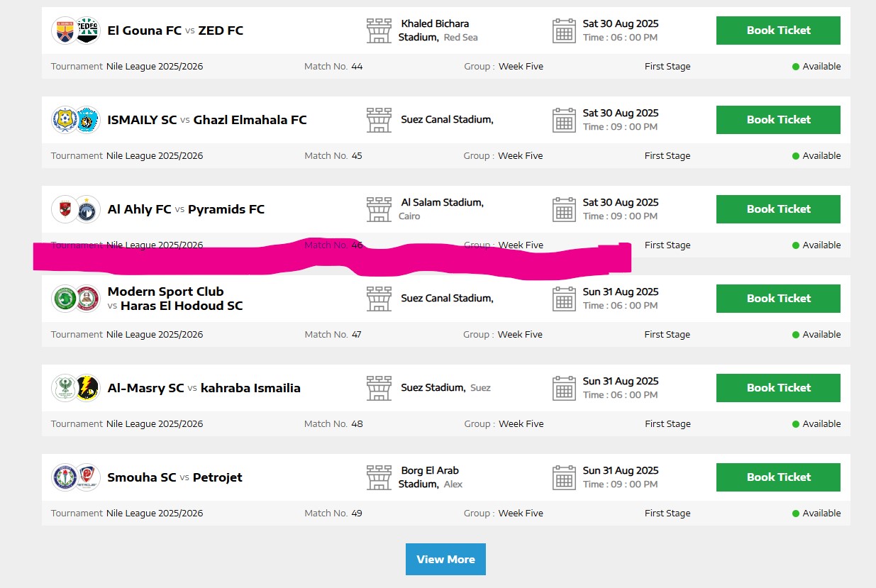Click calendar icon in El Gouna FC row
Screen dimensions: 876x588
[x=564, y=30]
